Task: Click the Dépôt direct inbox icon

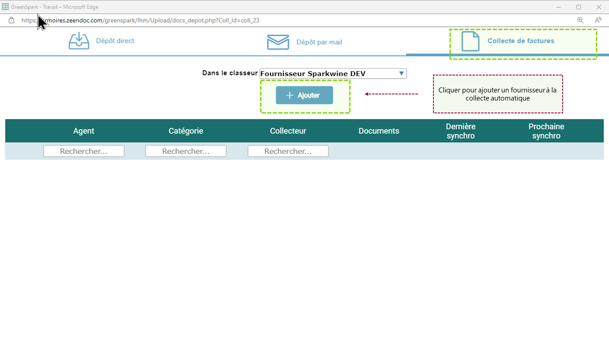Action: 79,41
